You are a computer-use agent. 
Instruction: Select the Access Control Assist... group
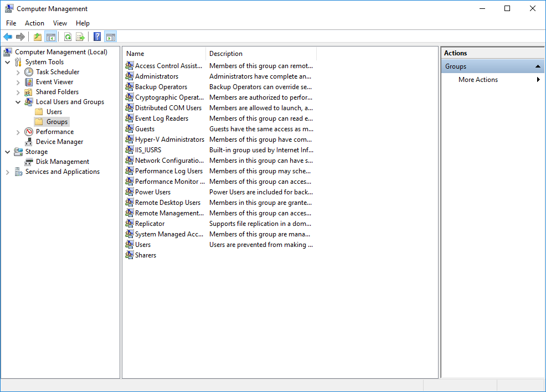[168, 65]
